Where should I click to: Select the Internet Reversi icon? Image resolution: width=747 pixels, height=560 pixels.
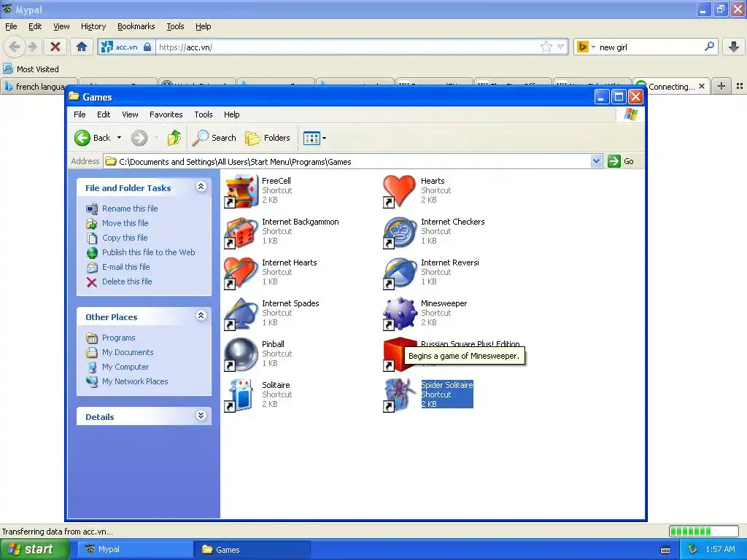[399, 273]
